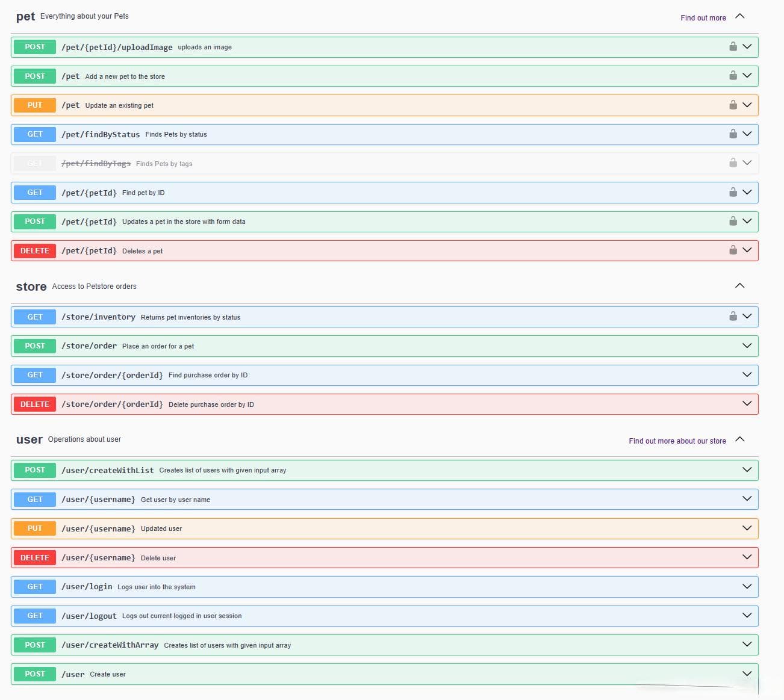Click the DELETE badge for Delete user
The height and width of the screenshot is (700, 784).
click(x=35, y=557)
